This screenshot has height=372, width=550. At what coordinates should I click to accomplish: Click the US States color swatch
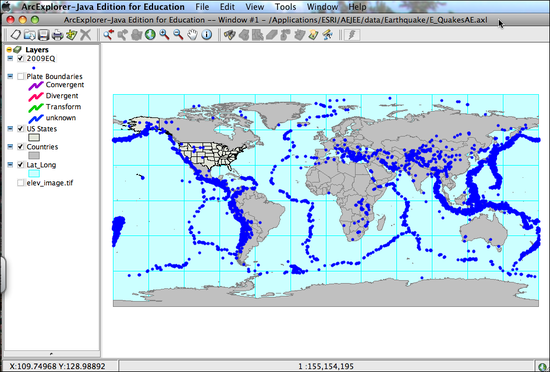(34, 137)
